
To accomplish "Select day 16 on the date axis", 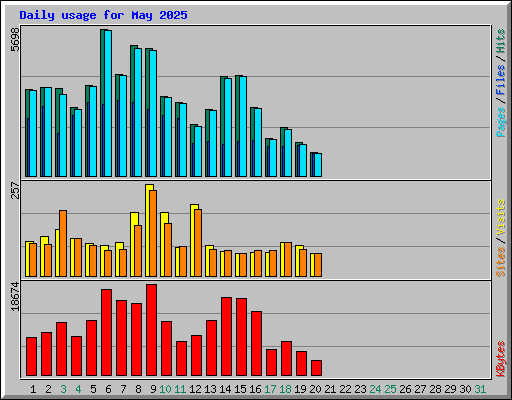I will 255,389.
